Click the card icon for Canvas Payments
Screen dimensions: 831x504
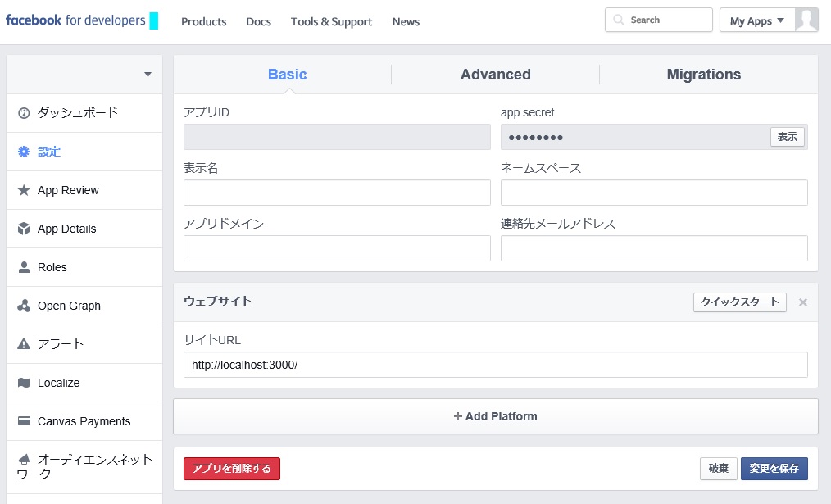pyautogui.click(x=24, y=420)
